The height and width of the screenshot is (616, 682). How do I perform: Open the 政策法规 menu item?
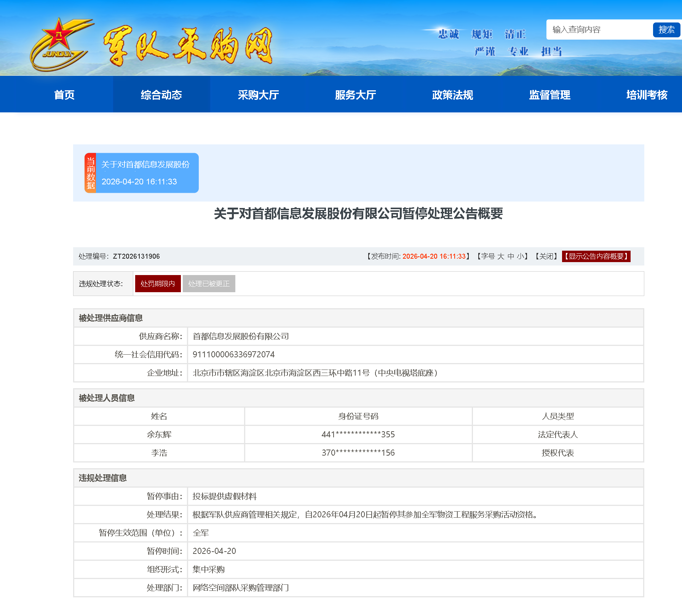452,95
